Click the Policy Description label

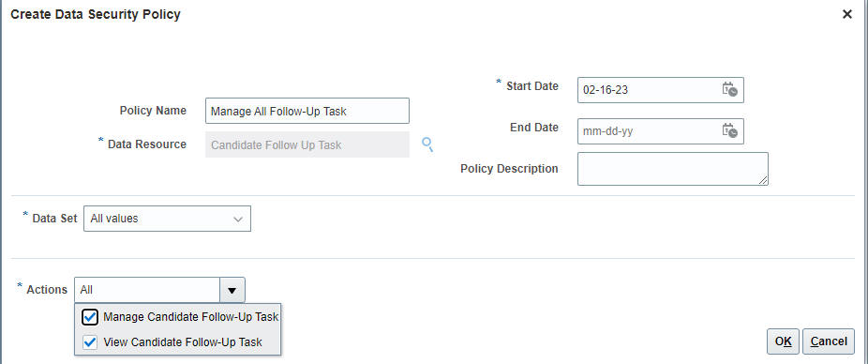(509, 169)
